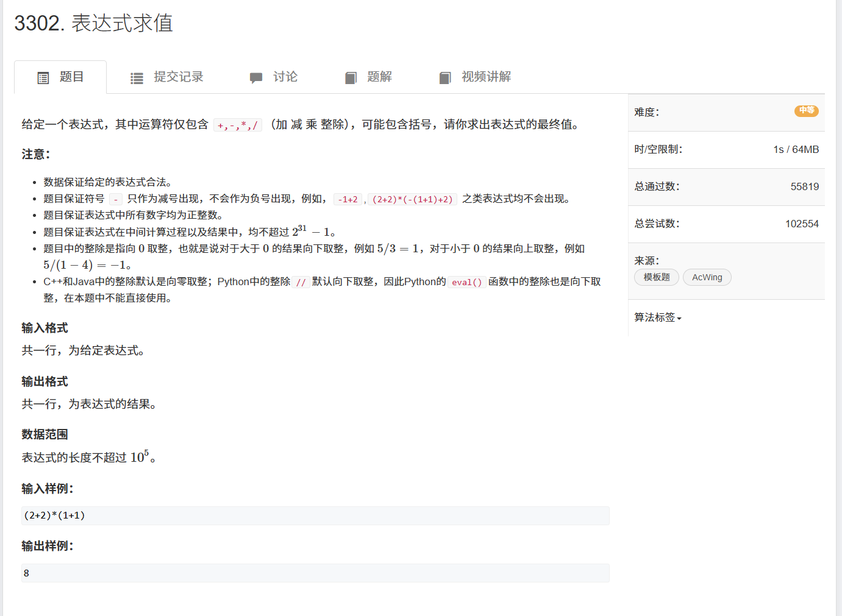
Task: Click the 1s / 64MB limit value
Action: 796,149
